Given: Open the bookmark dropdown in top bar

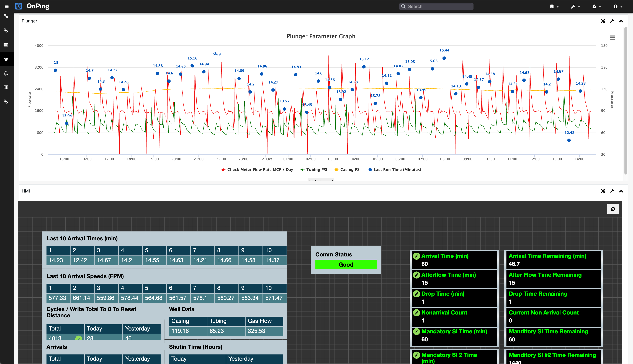Looking at the screenshot, I should tap(554, 6).
